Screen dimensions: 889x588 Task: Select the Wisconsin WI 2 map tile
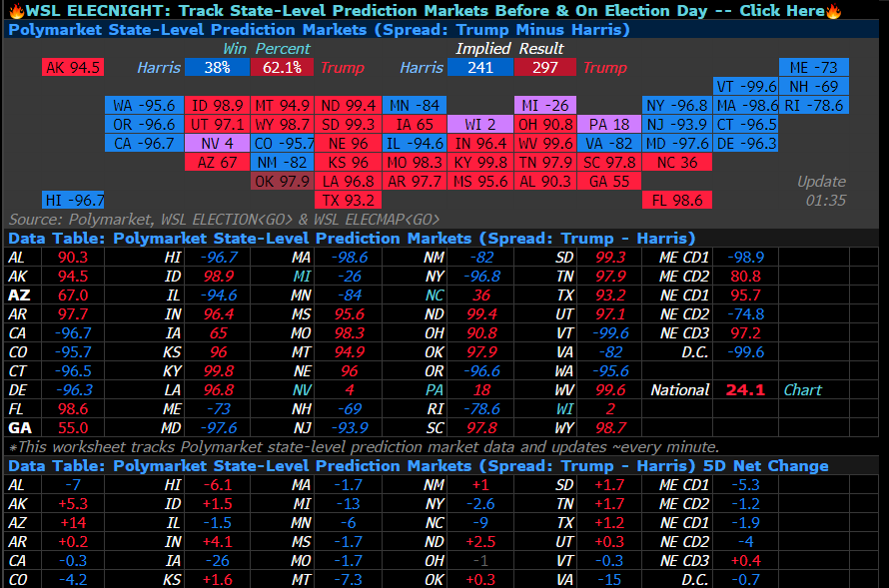[479, 124]
